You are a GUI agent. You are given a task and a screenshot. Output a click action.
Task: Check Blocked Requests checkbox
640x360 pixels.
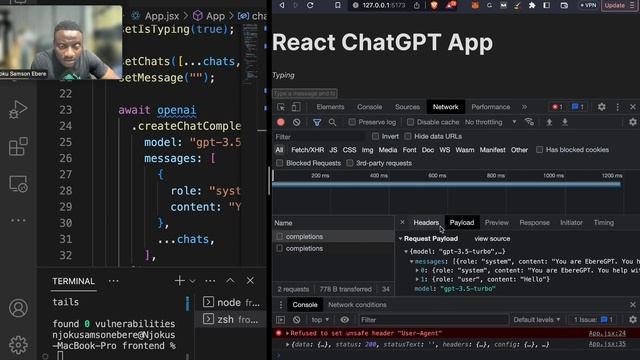pos(280,163)
